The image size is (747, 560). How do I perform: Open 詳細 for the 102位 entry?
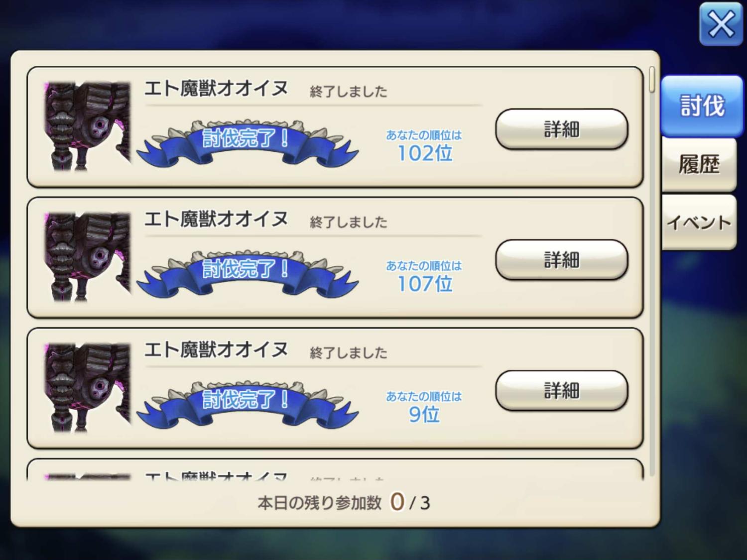[x=561, y=129]
